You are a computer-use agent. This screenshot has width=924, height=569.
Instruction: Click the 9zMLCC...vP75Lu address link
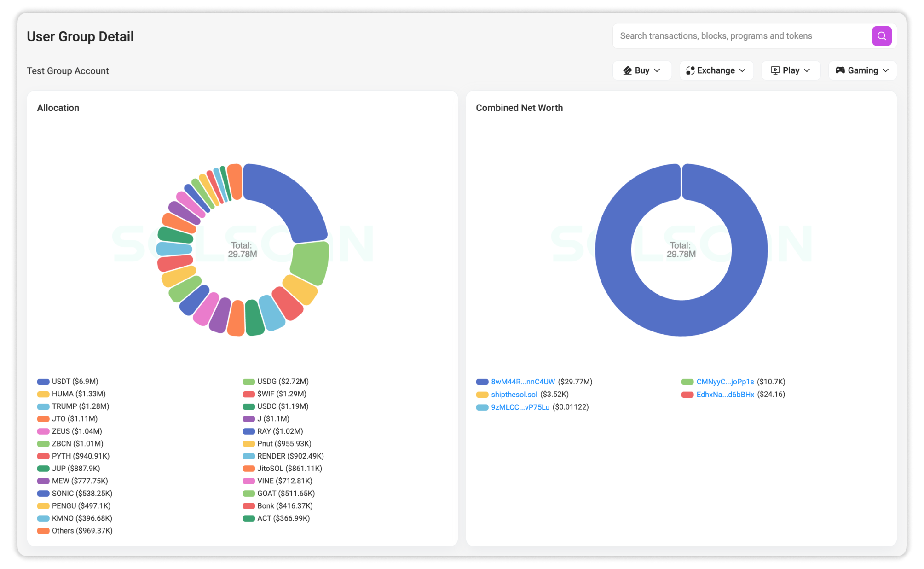[x=520, y=407]
